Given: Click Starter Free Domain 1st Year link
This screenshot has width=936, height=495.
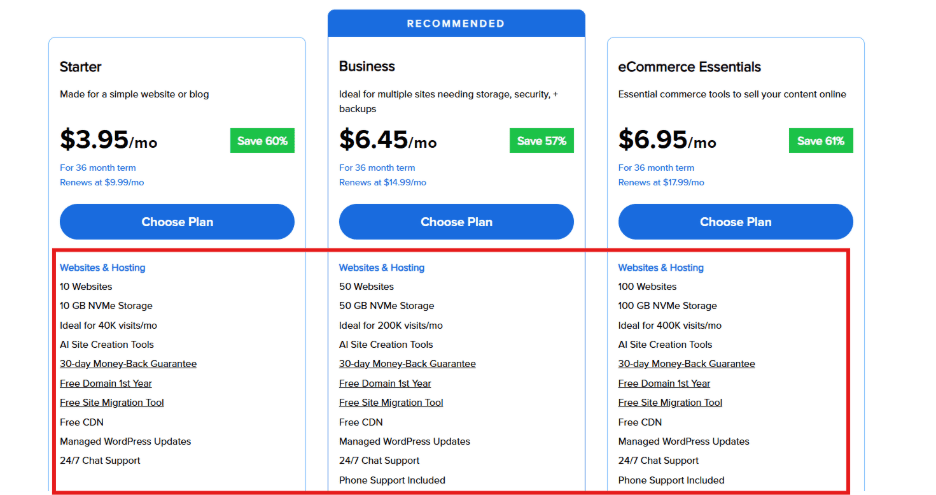Looking at the screenshot, I should (106, 383).
